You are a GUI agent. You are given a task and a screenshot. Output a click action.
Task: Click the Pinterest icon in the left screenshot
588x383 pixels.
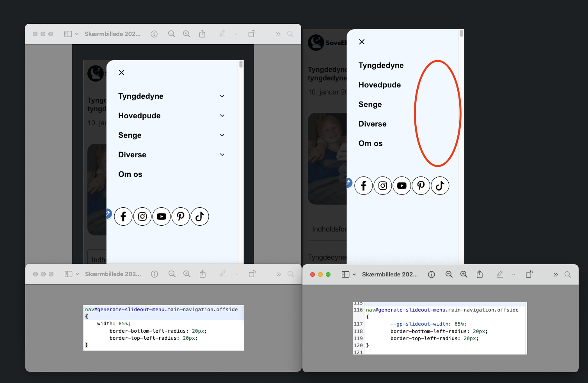pyautogui.click(x=181, y=216)
